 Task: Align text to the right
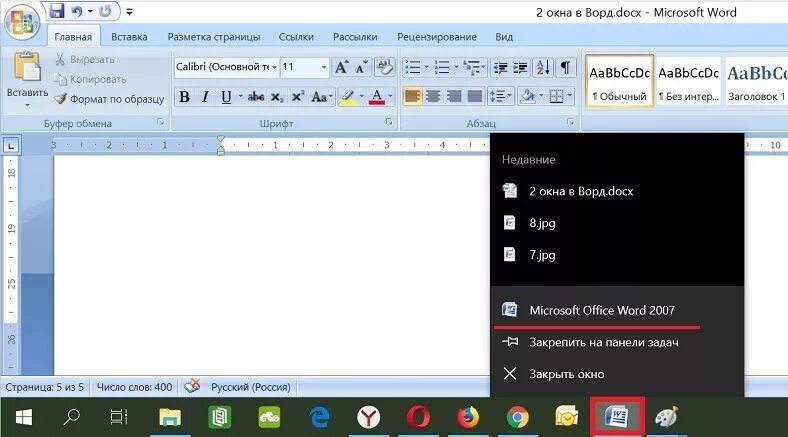click(454, 95)
